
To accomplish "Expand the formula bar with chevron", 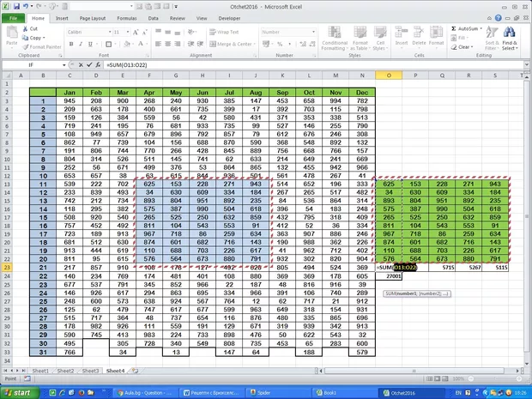I will [526, 65].
